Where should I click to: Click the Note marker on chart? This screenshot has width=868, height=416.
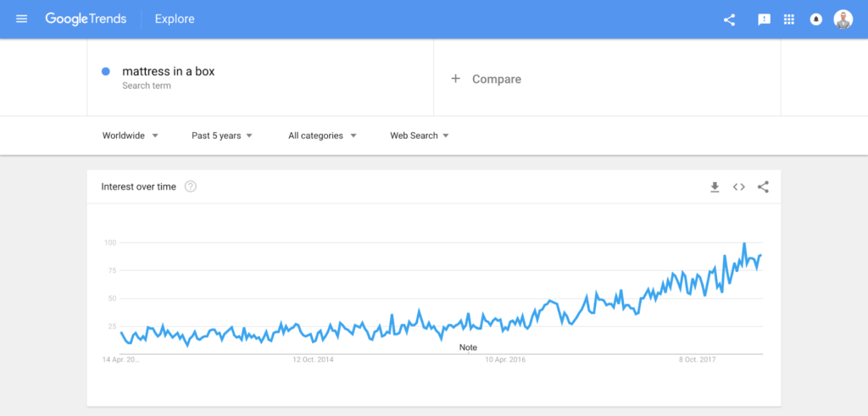[x=468, y=347]
